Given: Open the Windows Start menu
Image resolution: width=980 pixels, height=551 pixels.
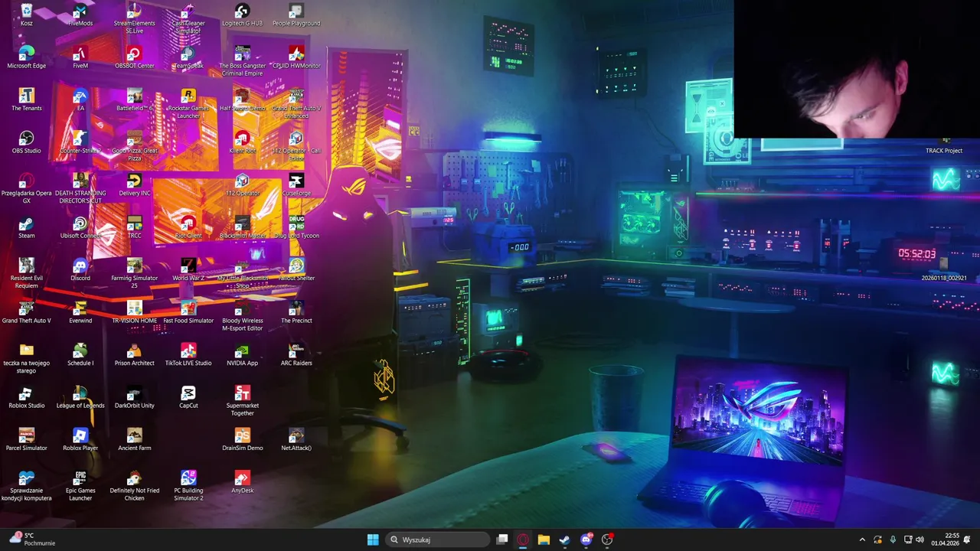Looking at the screenshot, I should (x=373, y=540).
